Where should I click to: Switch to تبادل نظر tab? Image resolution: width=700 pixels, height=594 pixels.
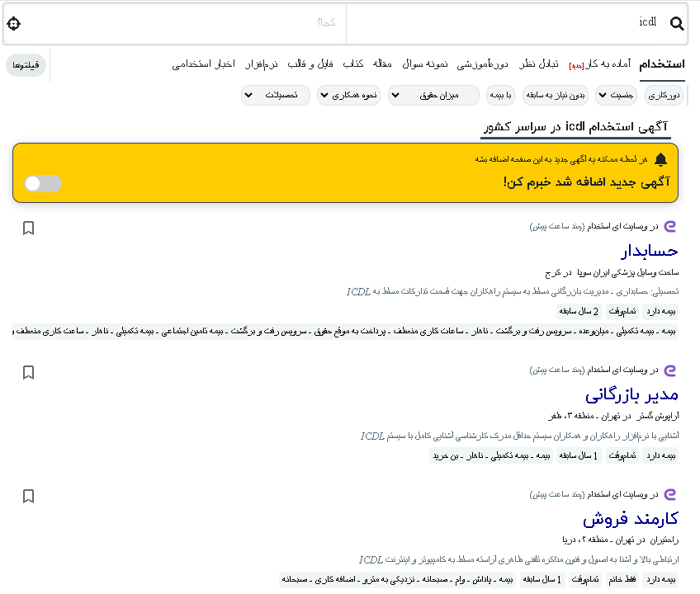click(x=539, y=64)
